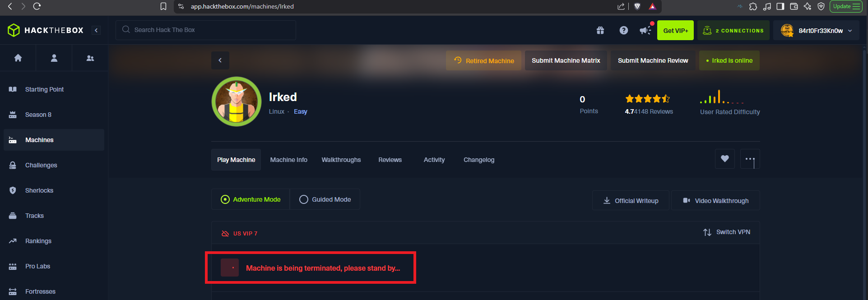The width and height of the screenshot is (868, 300).
Task: Bookmark this page via the bookmark icon
Action: [x=163, y=6]
